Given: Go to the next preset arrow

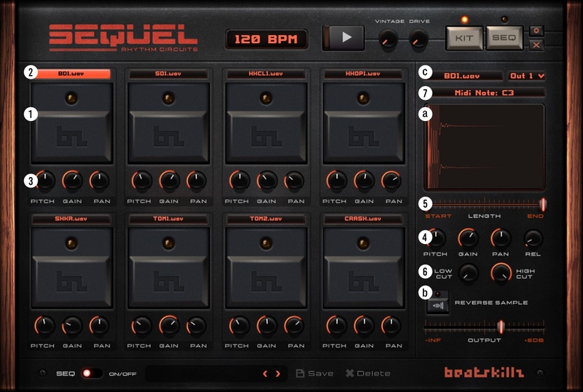Looking at the screenshot, I should click(x=278, y=373).
